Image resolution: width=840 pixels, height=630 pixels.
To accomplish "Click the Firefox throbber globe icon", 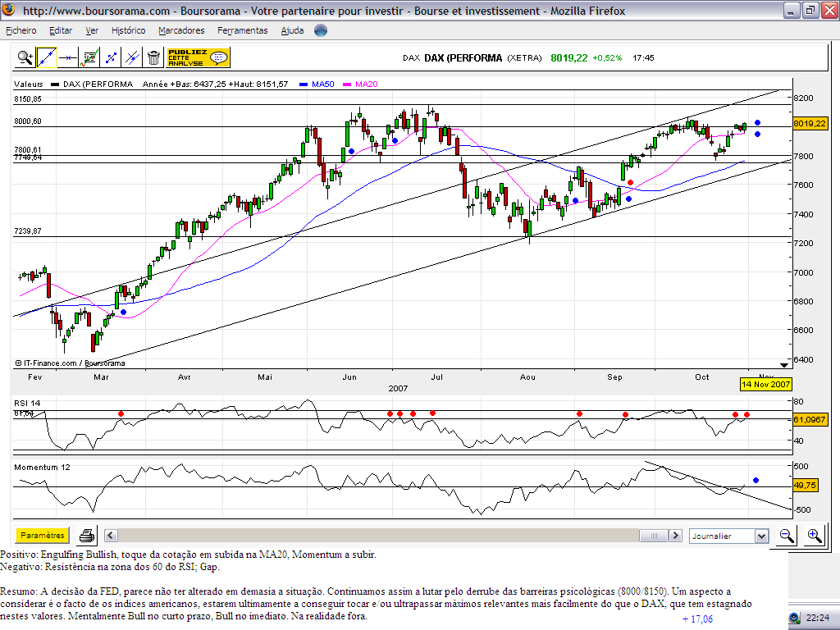I will (321, 30).
